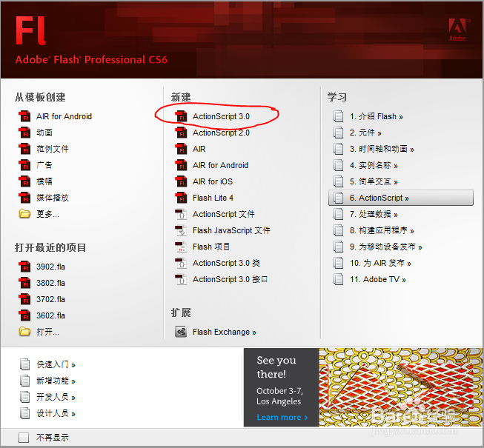
Task: Click the document icon beside 介绍 Flash
Action: point(338,116)
